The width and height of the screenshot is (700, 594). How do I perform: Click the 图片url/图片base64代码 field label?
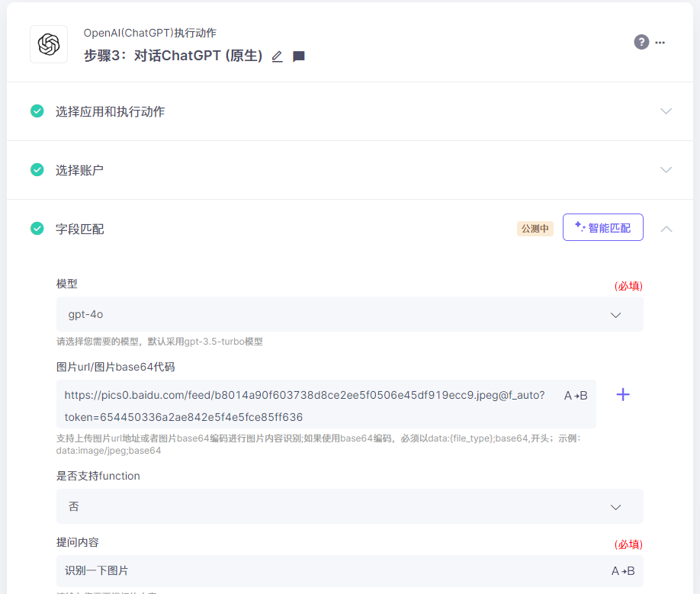(x=116, y=367)
